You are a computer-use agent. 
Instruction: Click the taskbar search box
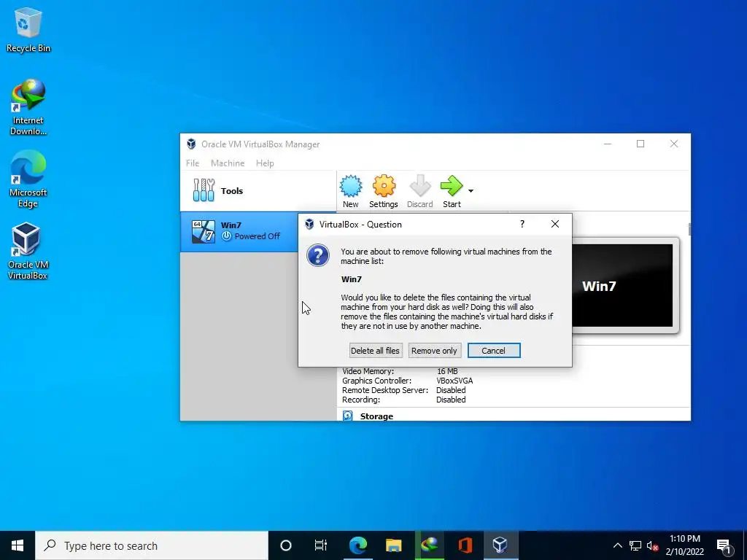pyautogui.click(x=152, y=545)
